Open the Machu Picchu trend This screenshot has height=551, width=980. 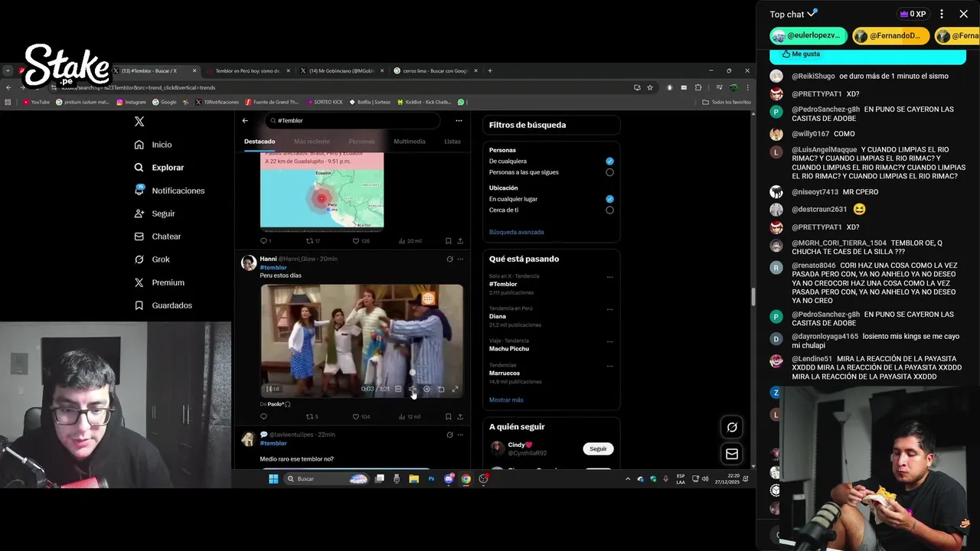[509, 349]
